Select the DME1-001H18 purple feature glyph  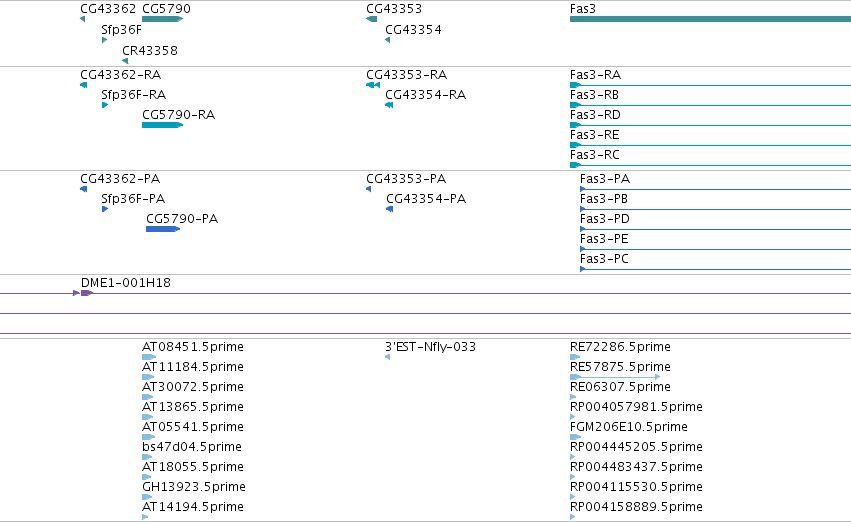click(x=87, y=293)
